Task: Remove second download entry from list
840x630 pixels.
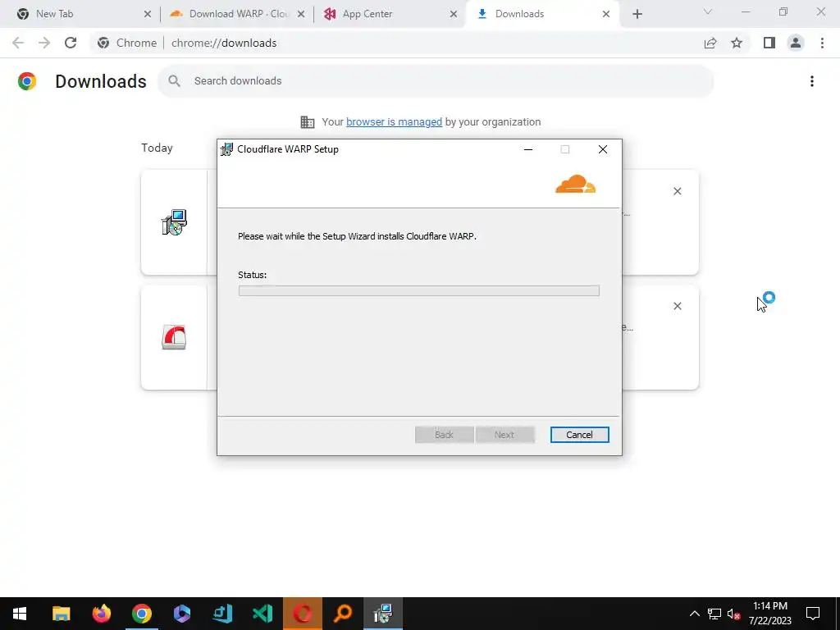Action: [677, 306]
